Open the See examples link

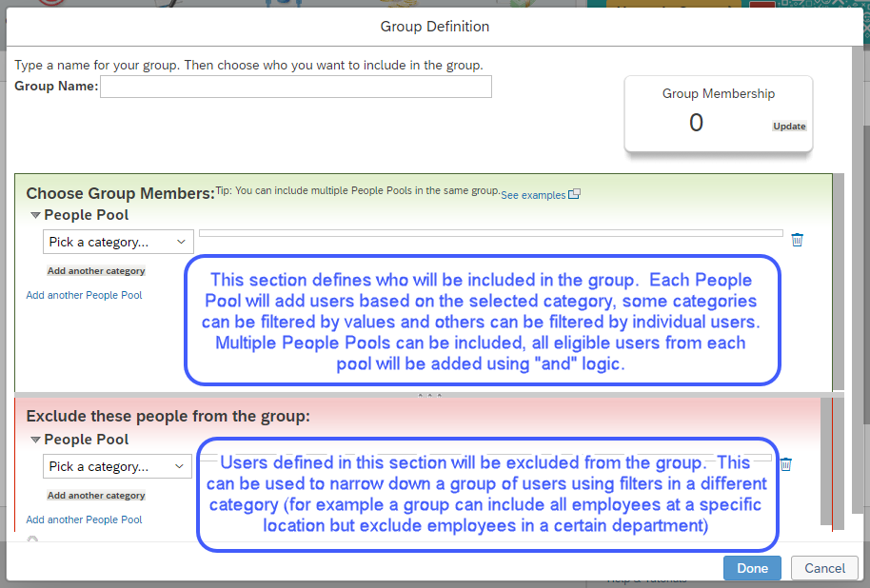[x=533, y=195]
